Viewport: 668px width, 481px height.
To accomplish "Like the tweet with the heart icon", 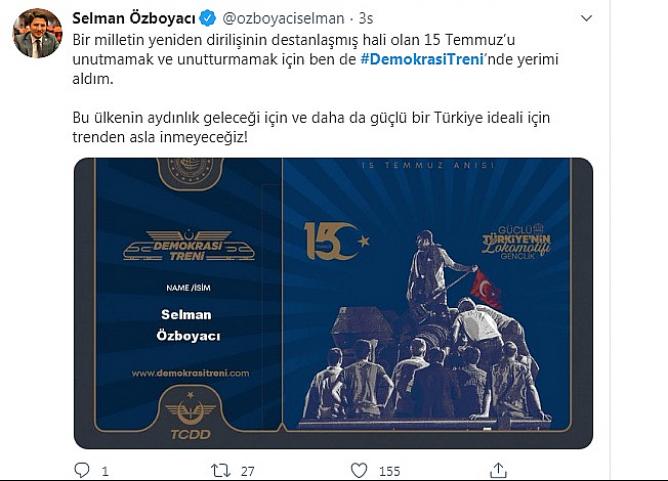I will coord(359,470).
